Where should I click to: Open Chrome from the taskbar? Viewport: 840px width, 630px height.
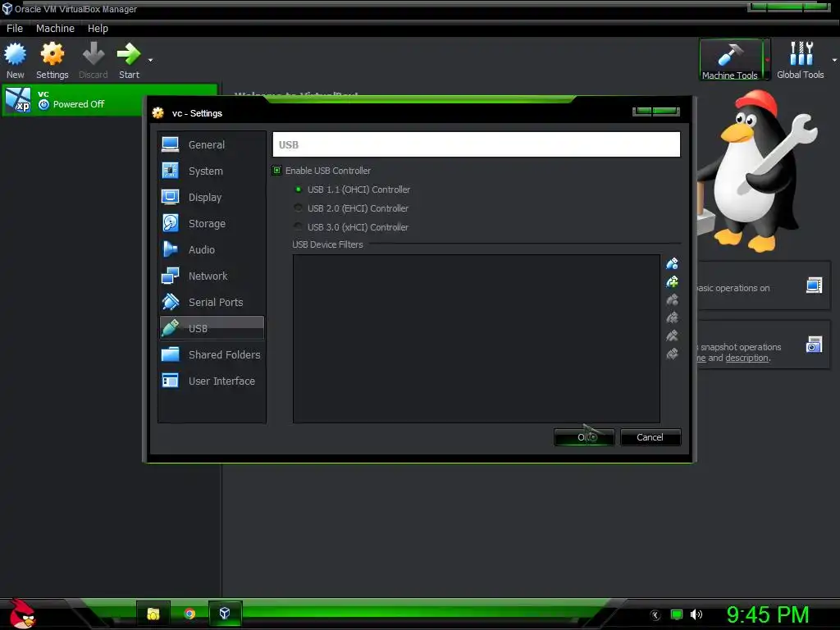189,614
